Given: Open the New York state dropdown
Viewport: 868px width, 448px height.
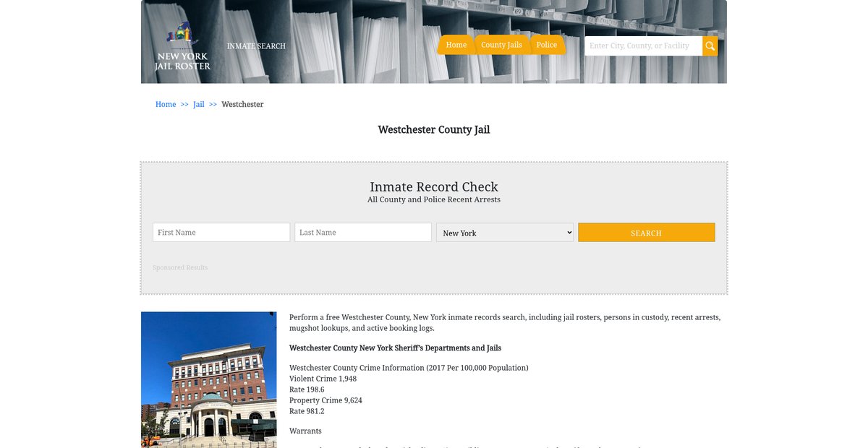Looking at the screenshot, I should coord(505,233).
